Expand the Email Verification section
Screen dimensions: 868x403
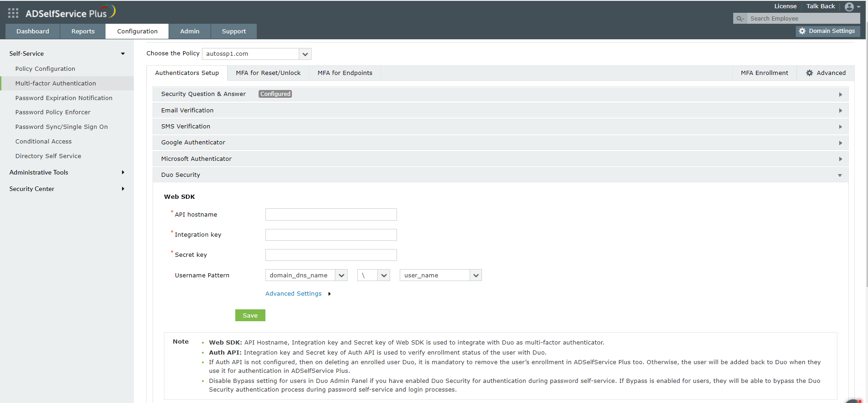500,111
